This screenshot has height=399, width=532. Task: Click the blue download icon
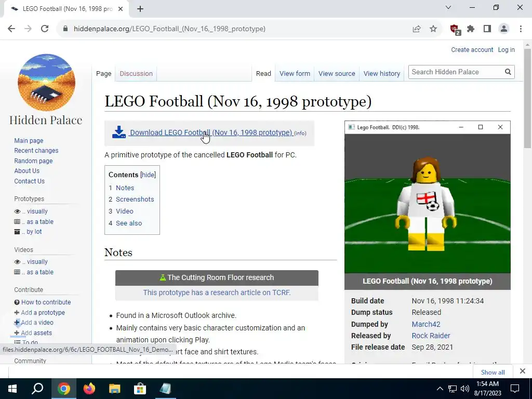pyautogui.click(x=119, y=132)
